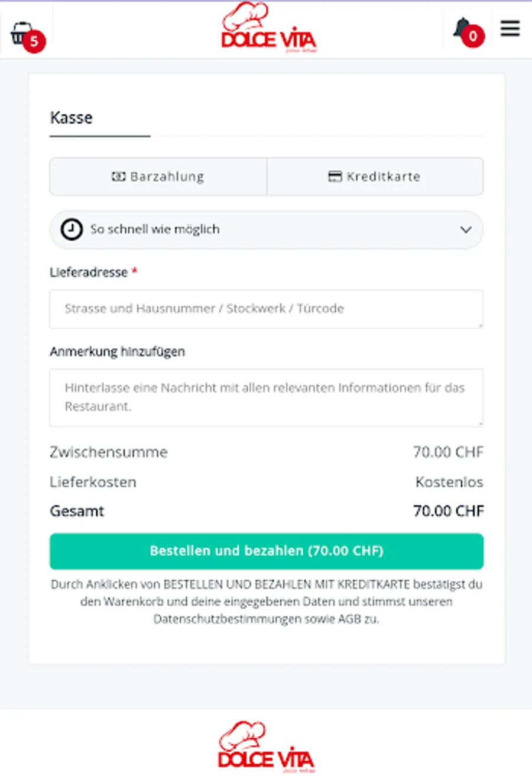
Task: Click the Dolce Vita footer logo
Action: click(266, 746)
